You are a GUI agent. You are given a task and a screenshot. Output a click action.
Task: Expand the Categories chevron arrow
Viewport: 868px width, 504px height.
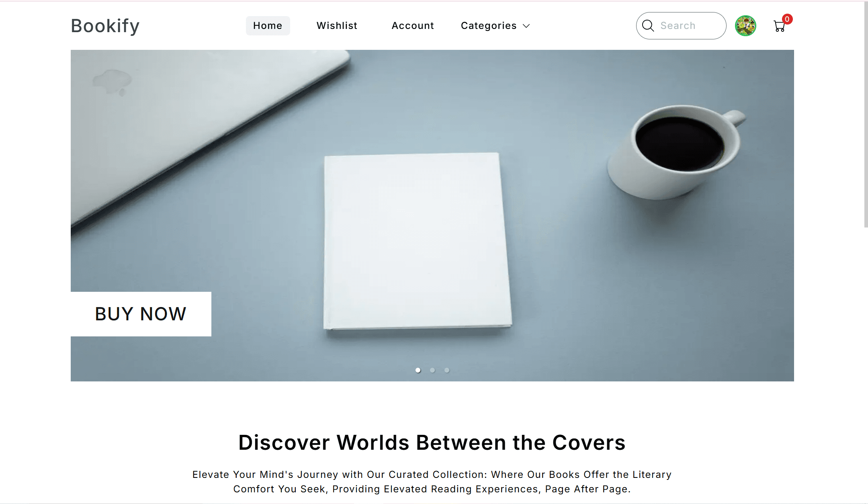pyautogui.click(x=526, y=26)
